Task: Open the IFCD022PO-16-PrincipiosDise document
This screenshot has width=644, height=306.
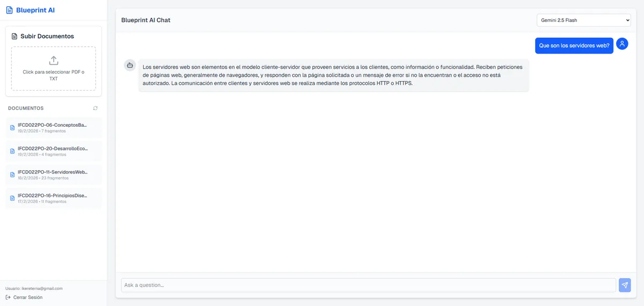Action: (53, 198)
